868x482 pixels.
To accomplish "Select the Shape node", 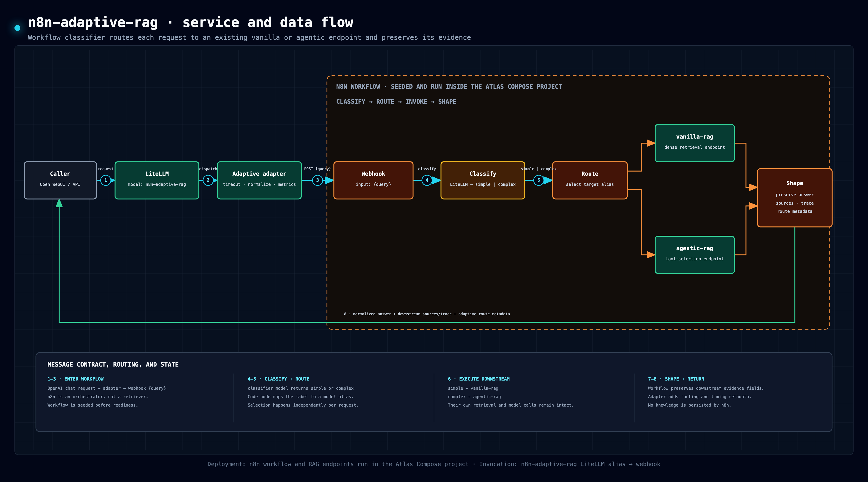I will (x=794, y=198).
